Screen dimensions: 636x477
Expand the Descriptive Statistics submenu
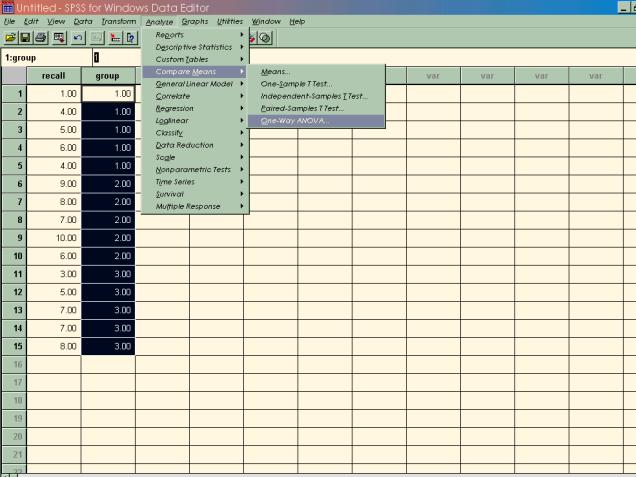click(x=194, y=47)
